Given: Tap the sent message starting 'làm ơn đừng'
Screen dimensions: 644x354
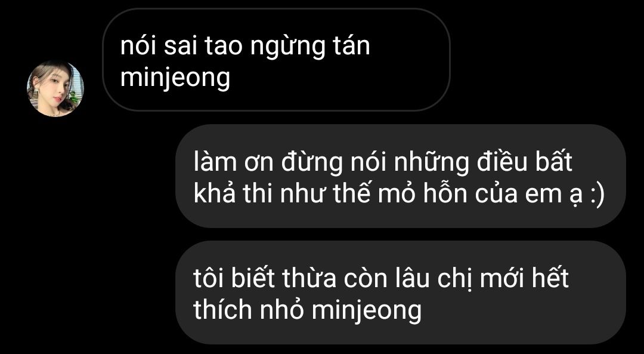Looking at the screenshot, I should (401, 176).
